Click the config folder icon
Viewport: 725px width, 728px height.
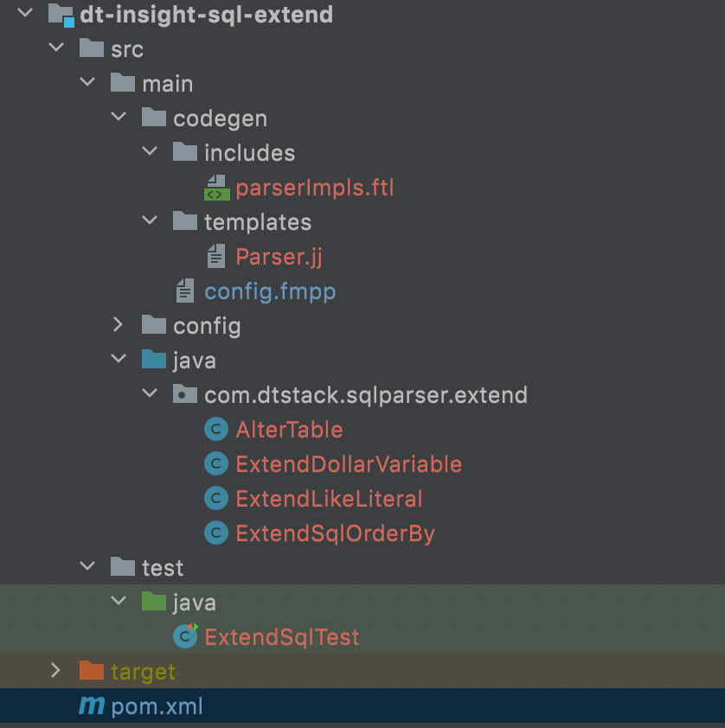coord(154,324)
